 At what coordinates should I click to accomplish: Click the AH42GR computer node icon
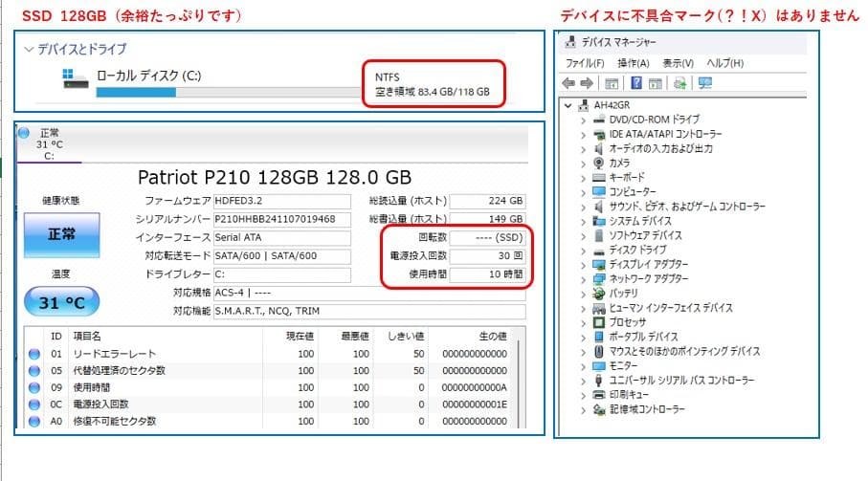click(584, 105)
